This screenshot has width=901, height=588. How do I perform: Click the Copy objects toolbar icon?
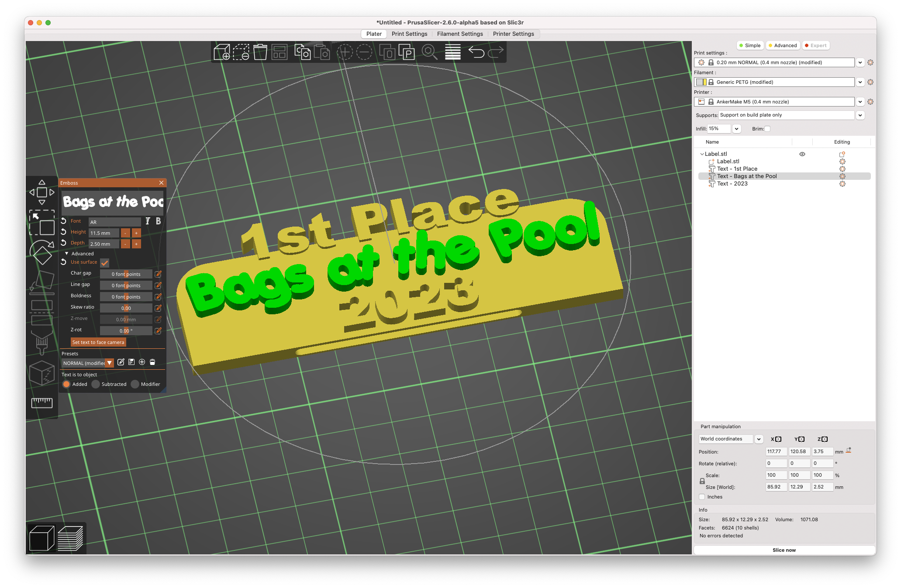302,52
